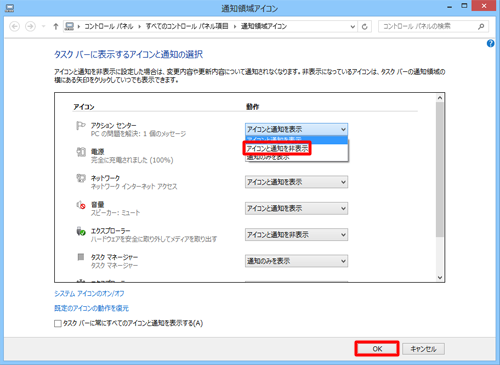This screenshot has height=365, width=500.
Task: Click the window's title bar system icon
Action: (10, 8)
